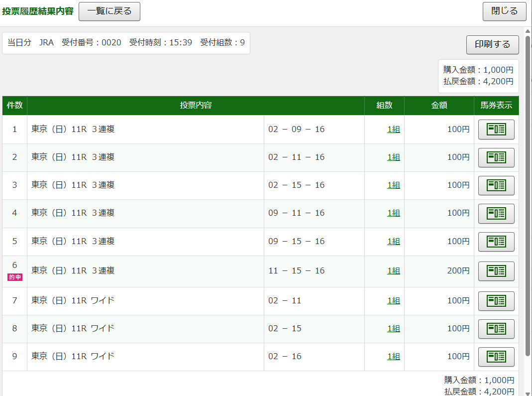Open 1組 link for 11-15-16 row
Viewport: 532px width, 396px height.
(x=394, y=270)
